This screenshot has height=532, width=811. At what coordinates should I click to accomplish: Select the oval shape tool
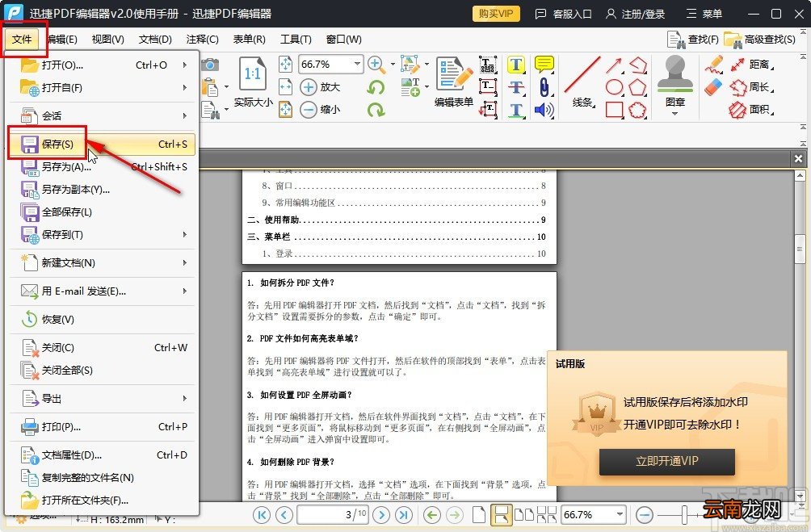coord(615,87)
